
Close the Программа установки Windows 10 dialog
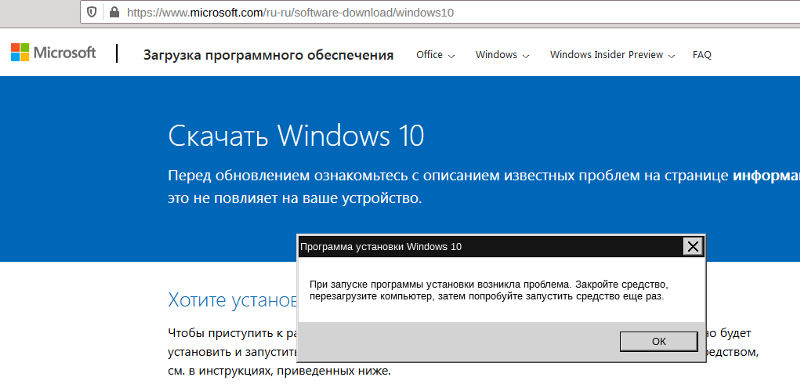click(x=692, y=247)
